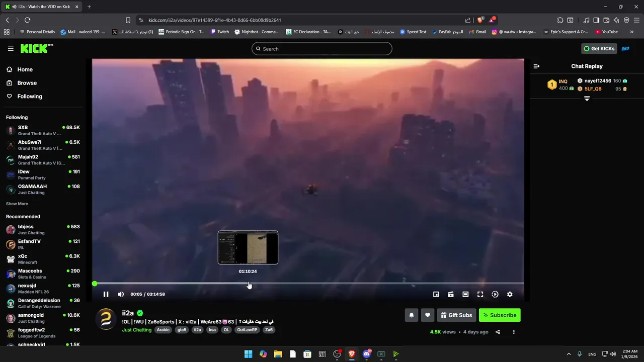Click the green playhead at timeline start
This screenshot has width=644, height=362.
click(x=95, y=284)
